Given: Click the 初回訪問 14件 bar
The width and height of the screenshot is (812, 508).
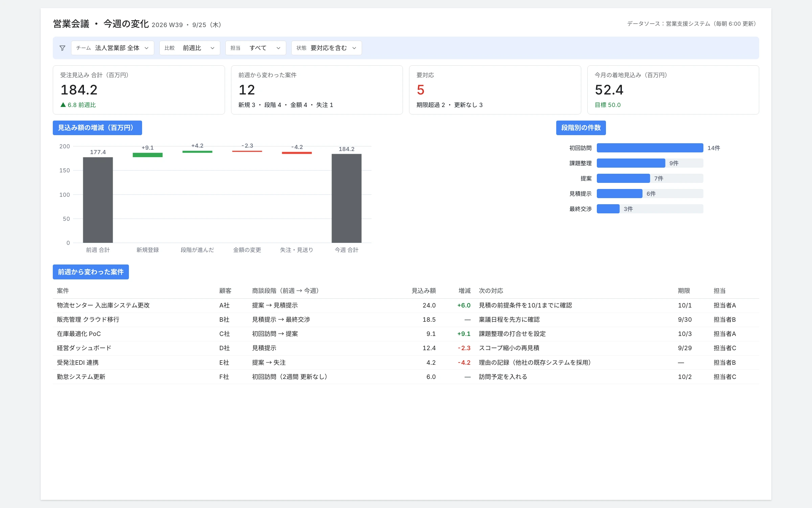Looking at the screenshot, I should pos(650,148).
